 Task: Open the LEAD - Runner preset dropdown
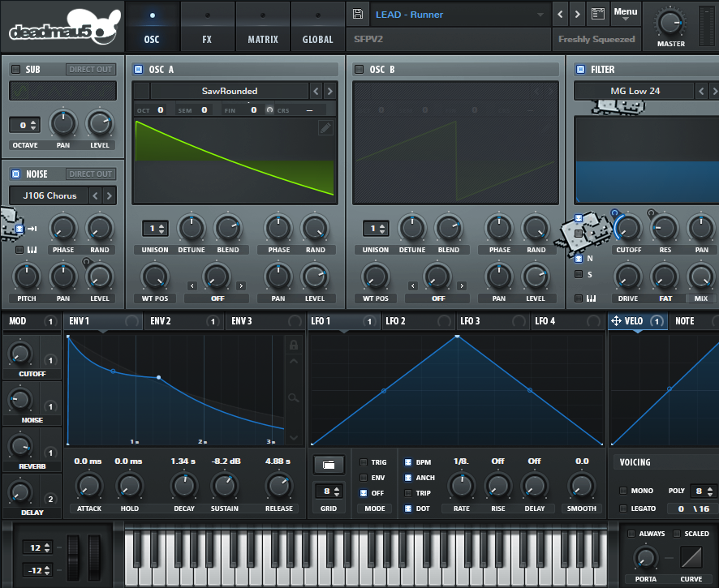(460, 15)
